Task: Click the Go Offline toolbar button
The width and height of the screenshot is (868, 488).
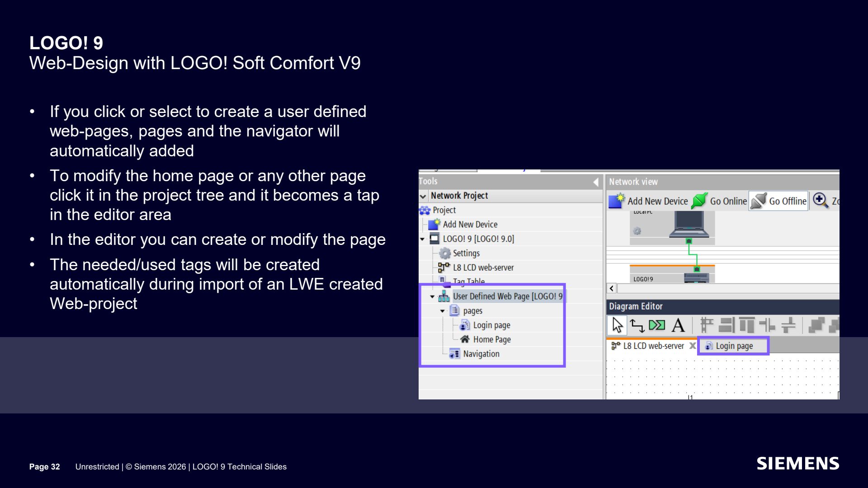Action: (778, 201)
